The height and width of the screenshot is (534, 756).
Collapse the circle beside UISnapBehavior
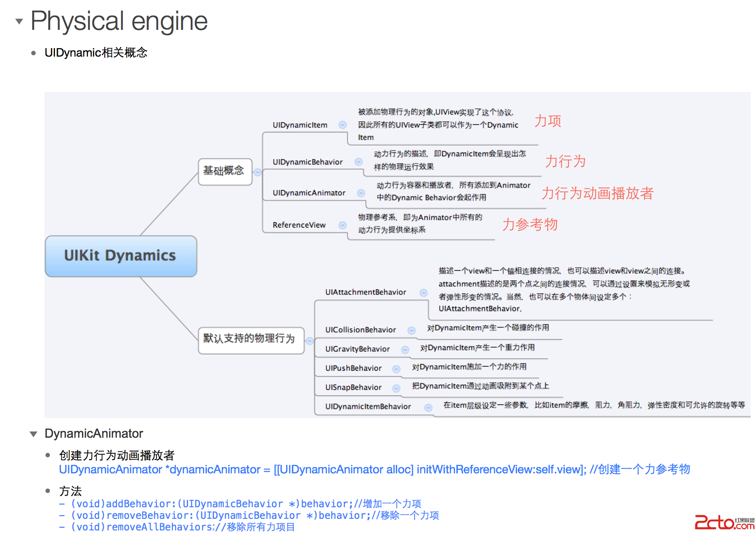coord(396,388)
